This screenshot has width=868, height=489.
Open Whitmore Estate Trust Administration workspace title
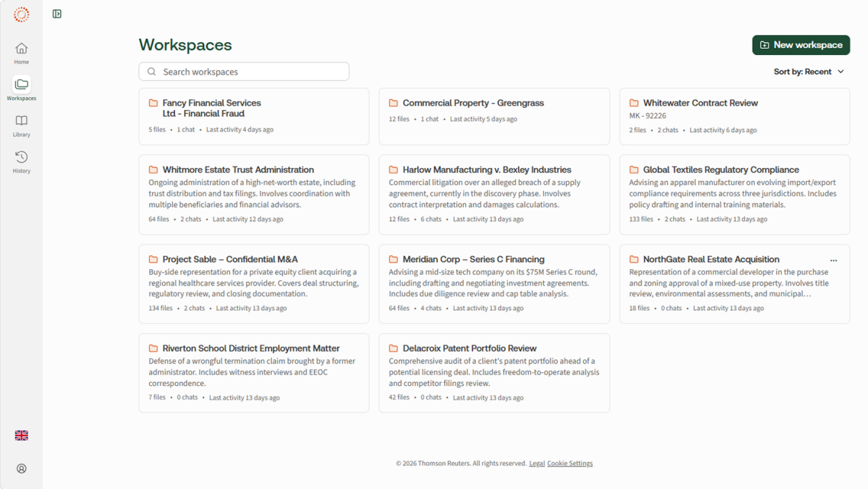[238, 170]
